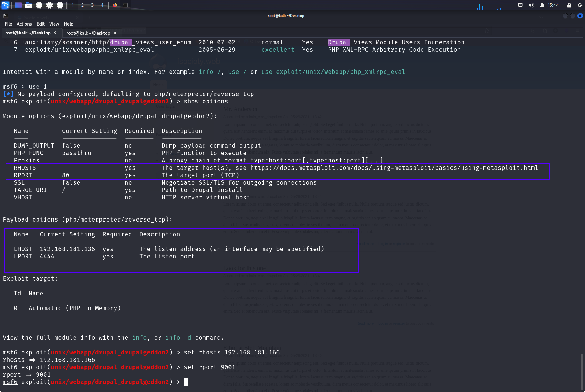Viewport: 585px width, 392px height.
Task: Switch to workspace 3
Action: pos(92,5)
